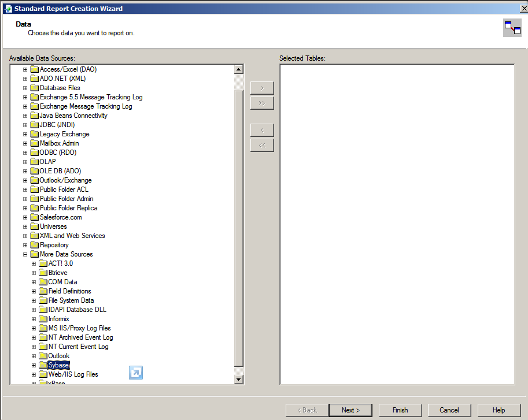This screenshot has width=528, height=420.
Task: Click the Repository folder icon
Action: tap(34, 245)
